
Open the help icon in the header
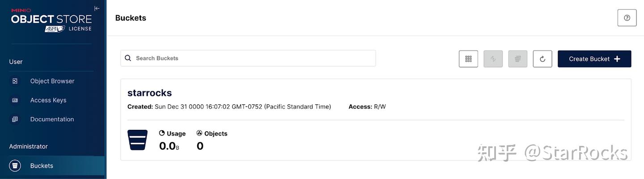pyautogui.click(x=627, y=18)
